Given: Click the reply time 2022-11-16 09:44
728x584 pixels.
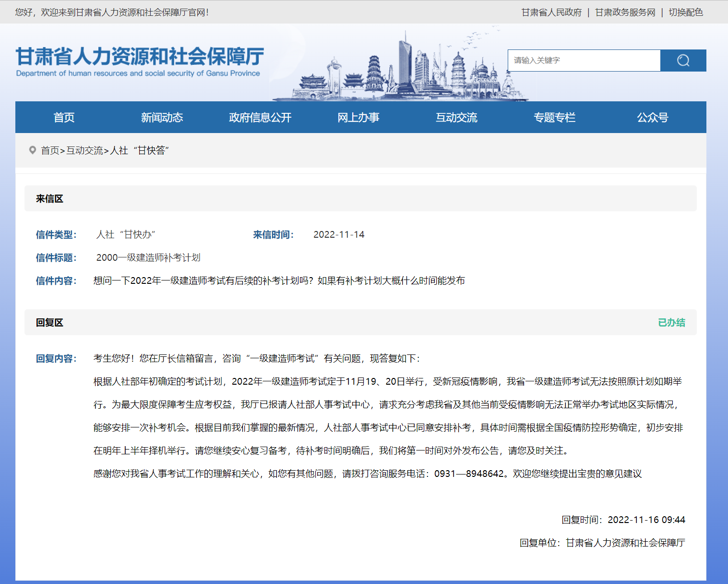Looking at the screenshot, I should click(x=646, y=520).
